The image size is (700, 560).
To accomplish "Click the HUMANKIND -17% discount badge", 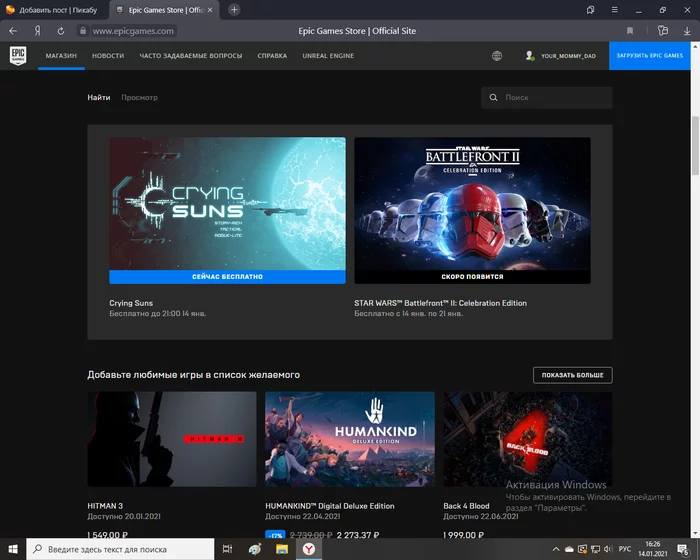I will pos(275,535).
